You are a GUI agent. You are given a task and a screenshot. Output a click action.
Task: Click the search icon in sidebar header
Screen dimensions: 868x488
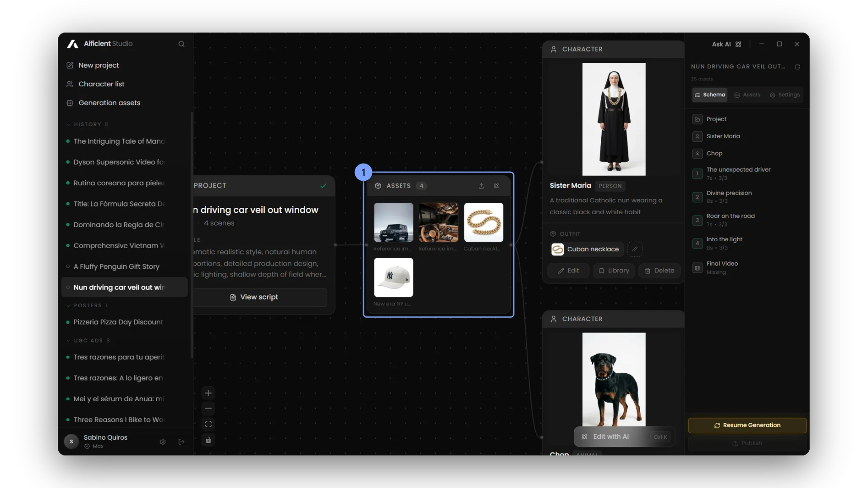(181, 44)
